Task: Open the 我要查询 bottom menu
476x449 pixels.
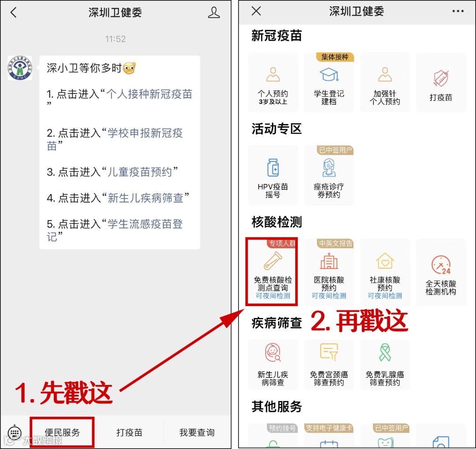Action: point(197,432)
